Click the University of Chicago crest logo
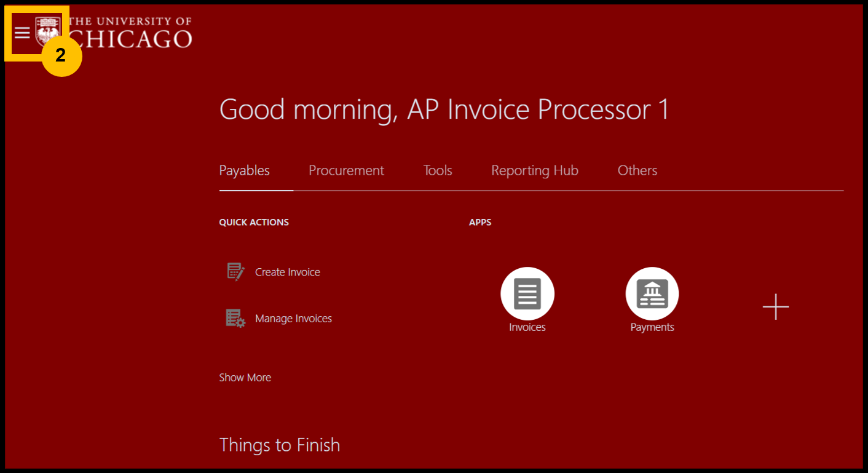Screen dimensions: 868x473 click(48, 32)
